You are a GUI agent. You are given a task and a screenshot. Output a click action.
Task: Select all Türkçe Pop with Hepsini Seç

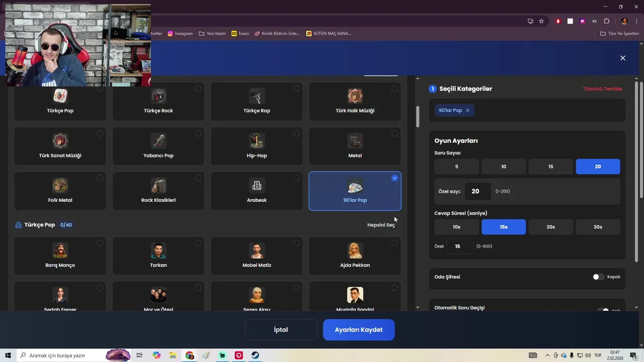381,225
